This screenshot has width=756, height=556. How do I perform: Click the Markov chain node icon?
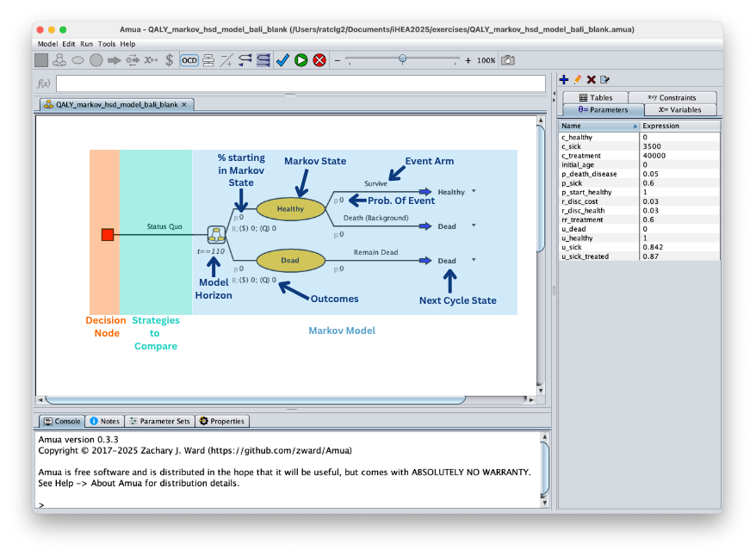tap(215, 234)
